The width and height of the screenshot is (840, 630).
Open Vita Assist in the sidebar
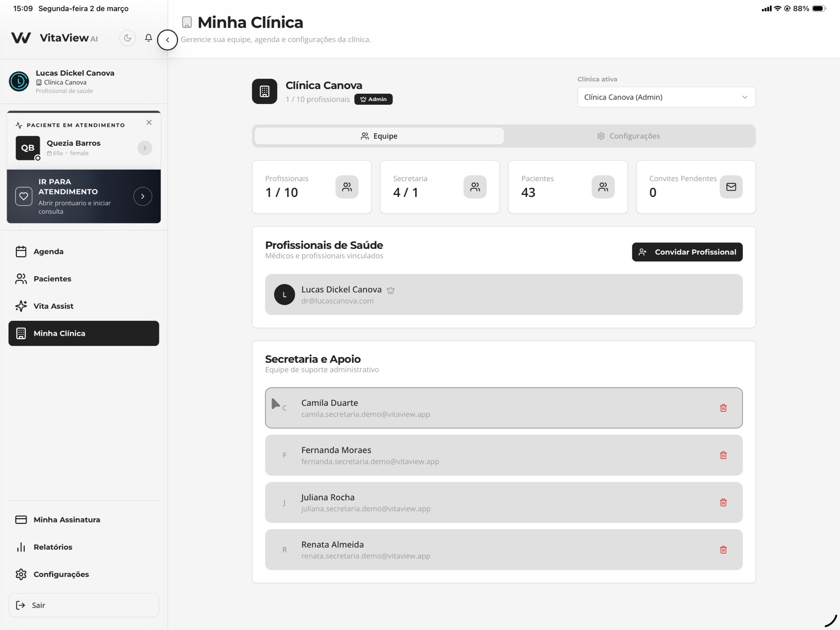[84, 306]
